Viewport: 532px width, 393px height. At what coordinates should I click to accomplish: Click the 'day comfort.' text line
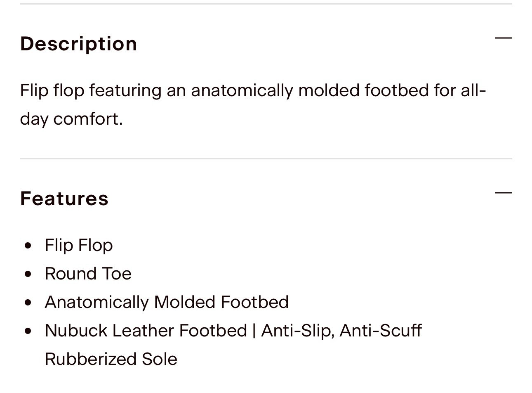tap(71, 119)
